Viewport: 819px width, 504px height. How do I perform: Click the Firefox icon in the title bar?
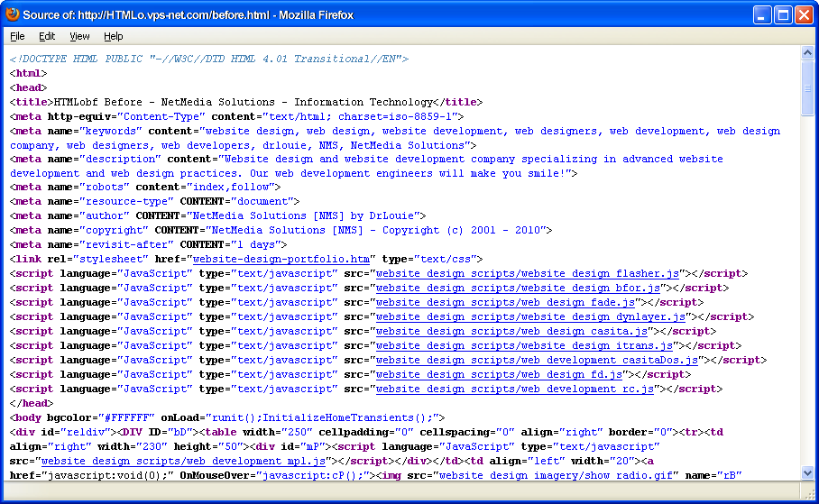[13, 14]
